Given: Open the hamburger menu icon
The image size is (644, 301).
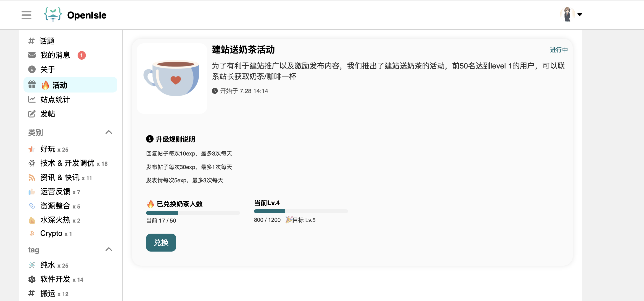Looking at the screenshot, I should point(27,15).
